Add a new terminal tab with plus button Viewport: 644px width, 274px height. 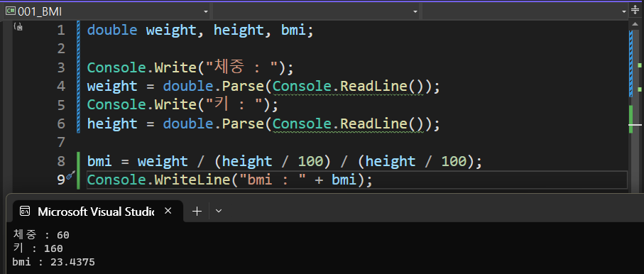(x=197, y=211)
